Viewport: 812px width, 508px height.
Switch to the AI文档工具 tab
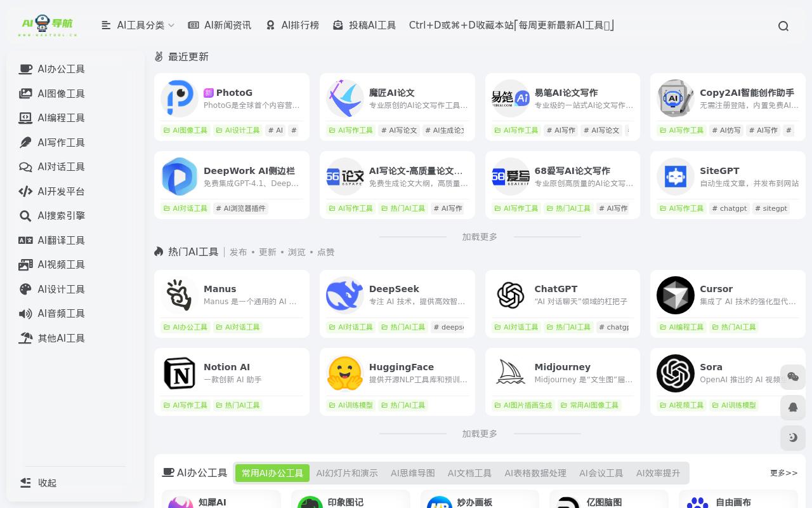(x=469, y=473)
